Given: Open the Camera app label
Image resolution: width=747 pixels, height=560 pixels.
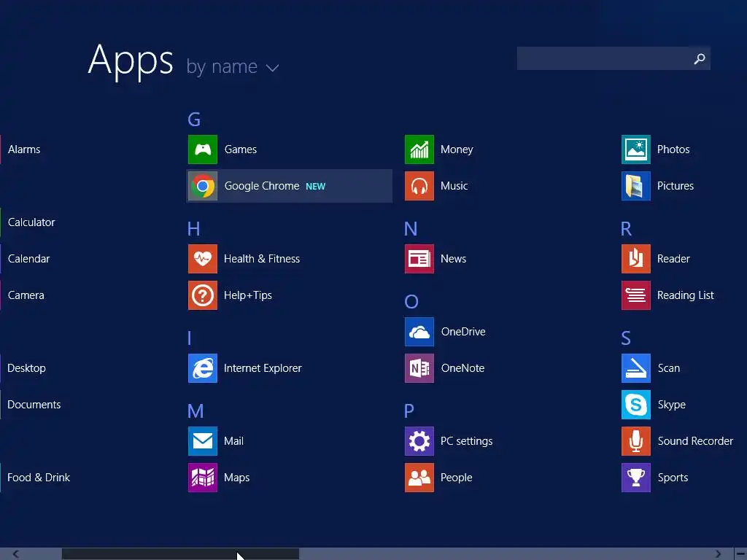Looking at the screenshot, I should coord(26,295).
